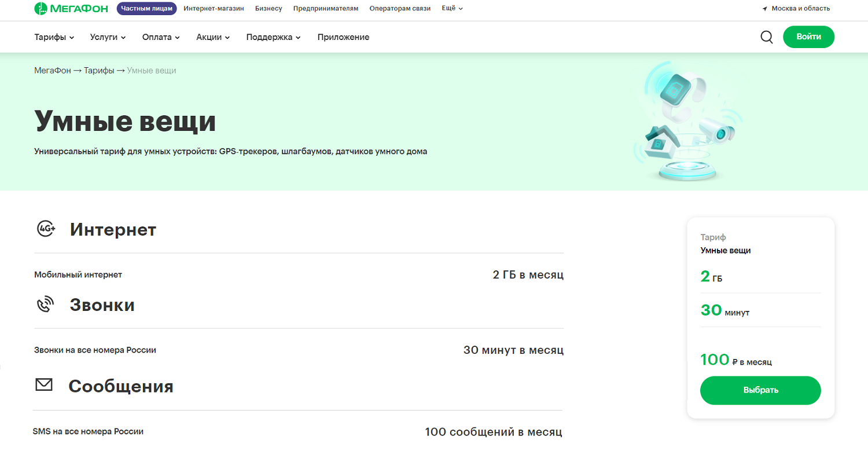Screen dimensions: 868x458
Task: Expand the Ещё top menu
Action: click(x=452, y=8)
